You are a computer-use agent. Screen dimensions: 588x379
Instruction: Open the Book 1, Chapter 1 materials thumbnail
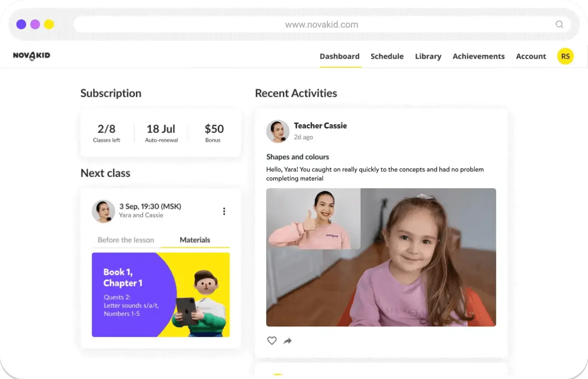161,295
